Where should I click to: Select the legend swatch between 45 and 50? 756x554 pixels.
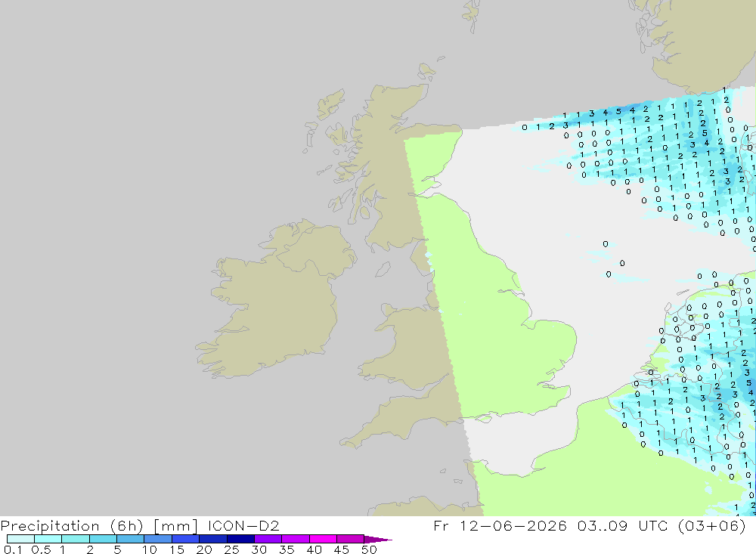[351, 539]
